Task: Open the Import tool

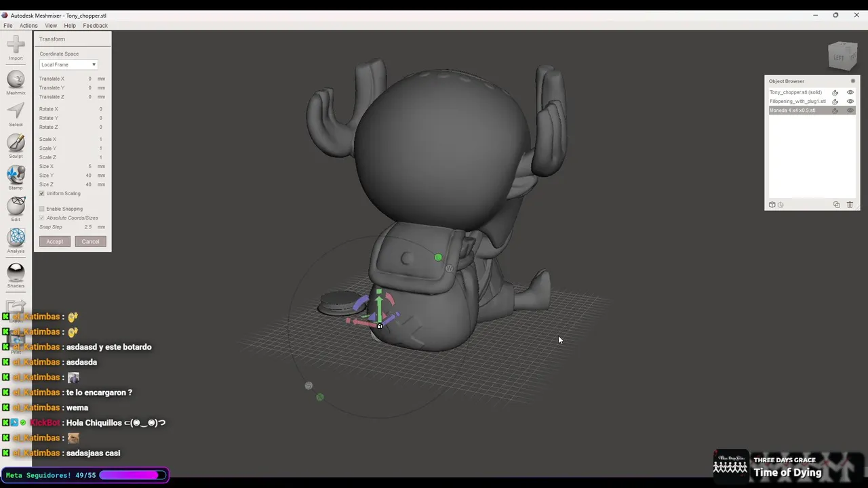Action: [16, 47]
